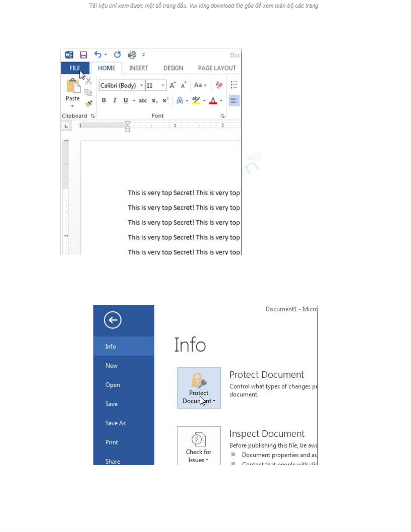The height and width of the screenshot is (532, 411).
Task: Expand the font name dropdown arrow
Action: 142,86
